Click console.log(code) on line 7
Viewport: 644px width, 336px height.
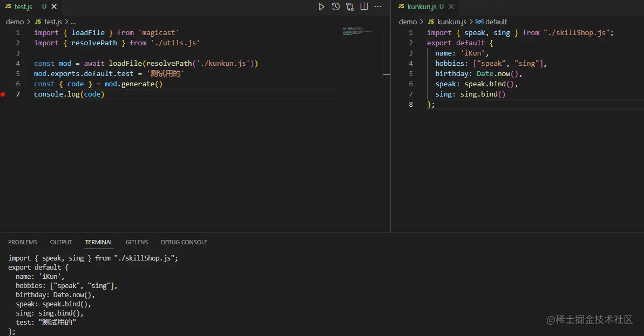tap(69, 94)
